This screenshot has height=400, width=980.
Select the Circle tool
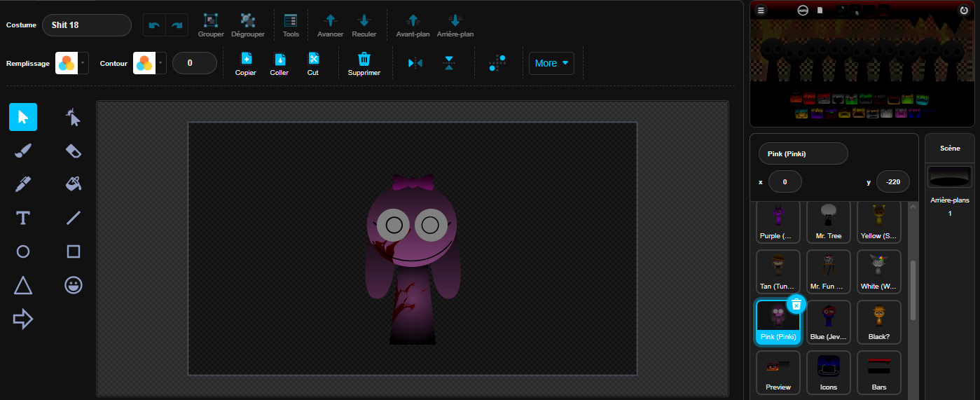click(23, 251)
